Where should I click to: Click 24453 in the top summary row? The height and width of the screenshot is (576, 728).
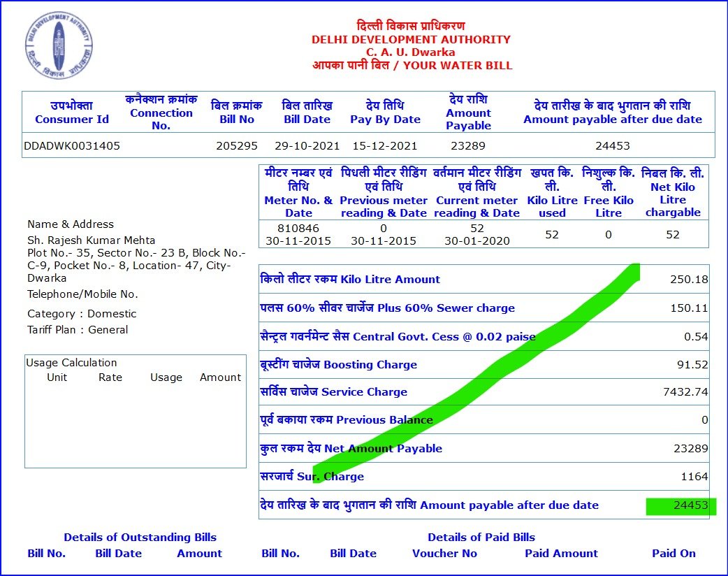pos(613,146)
